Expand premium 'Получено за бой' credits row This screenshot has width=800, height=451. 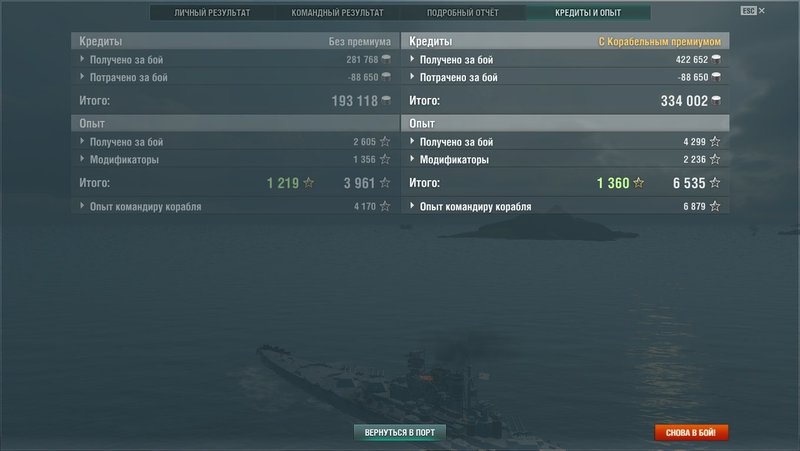pyautogui.click(x=565, y=60)
